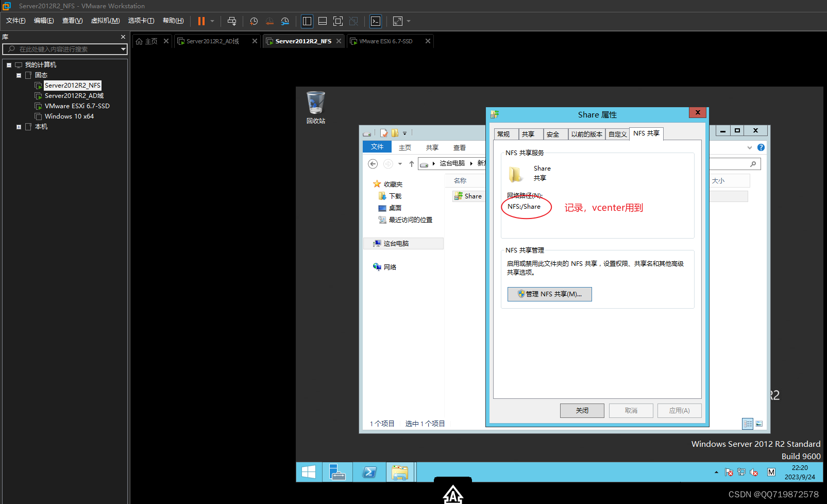Image resolution: width=827 pixels, height=504 pixels.
Task: Switch to 常规 tab in Share properties
Action: 506,134
